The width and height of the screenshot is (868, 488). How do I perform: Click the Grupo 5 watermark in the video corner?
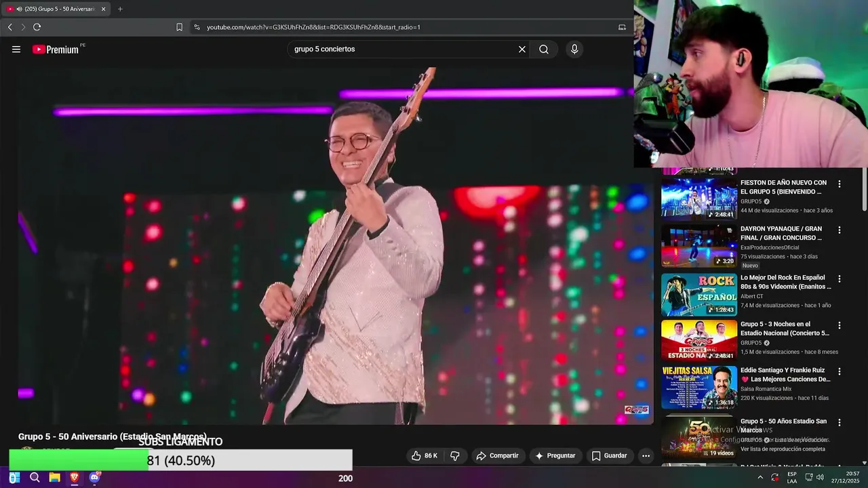[636, 409]
